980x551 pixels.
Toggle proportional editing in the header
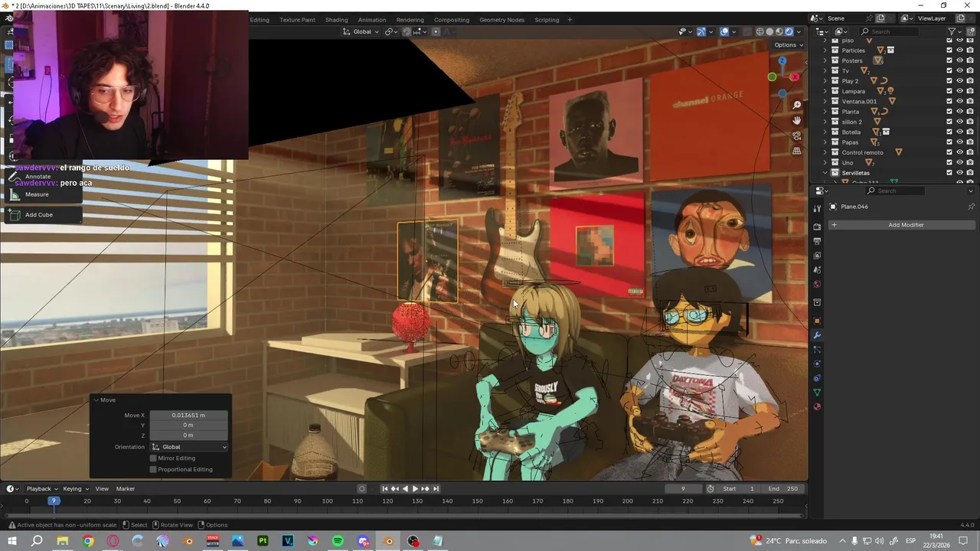point(436,31)
